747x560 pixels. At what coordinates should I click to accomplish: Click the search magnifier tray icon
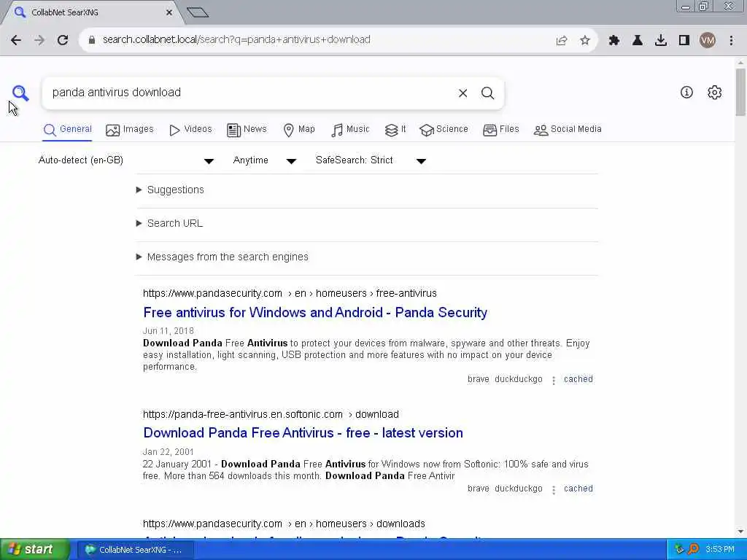pos(693,550)
